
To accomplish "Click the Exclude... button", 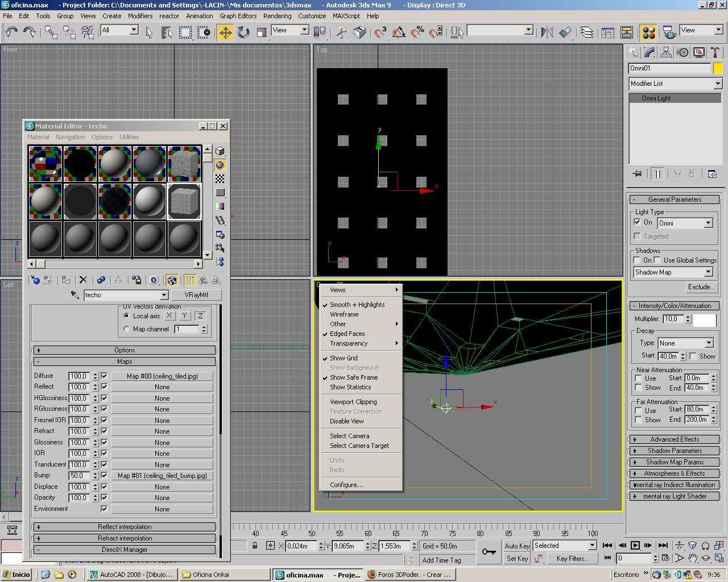I will (x=701, y=287).
